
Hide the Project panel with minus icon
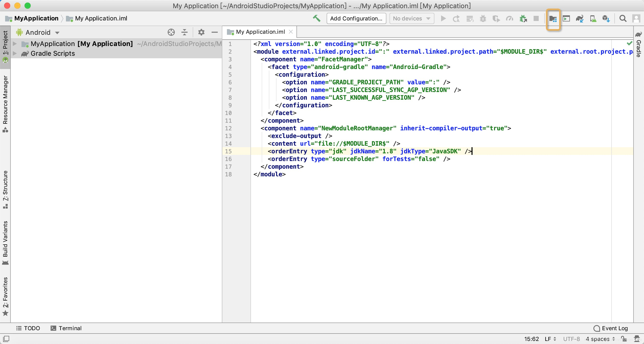214,32
